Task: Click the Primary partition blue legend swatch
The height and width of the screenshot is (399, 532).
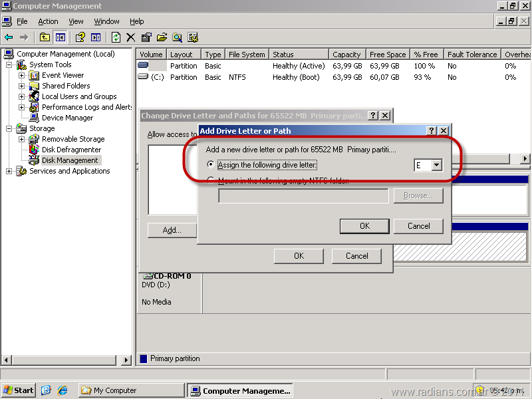Action: [144, 358]
